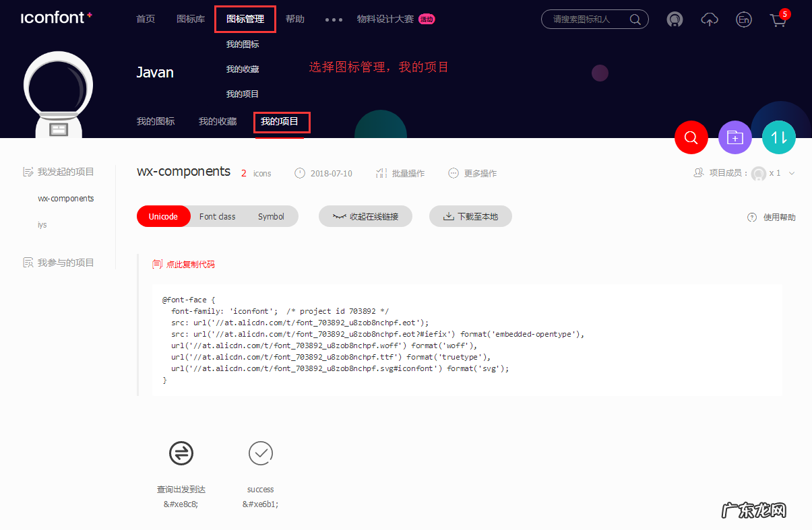812x530 pixels.
Task: Click the icon search input field
Action: pyautogui.click(x=590, y=20)
